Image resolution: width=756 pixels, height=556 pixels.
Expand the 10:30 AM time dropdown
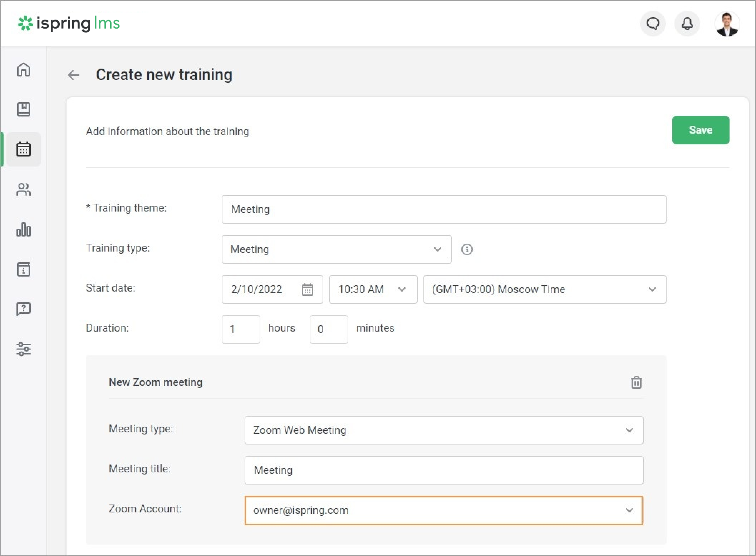tap(373, 289)
